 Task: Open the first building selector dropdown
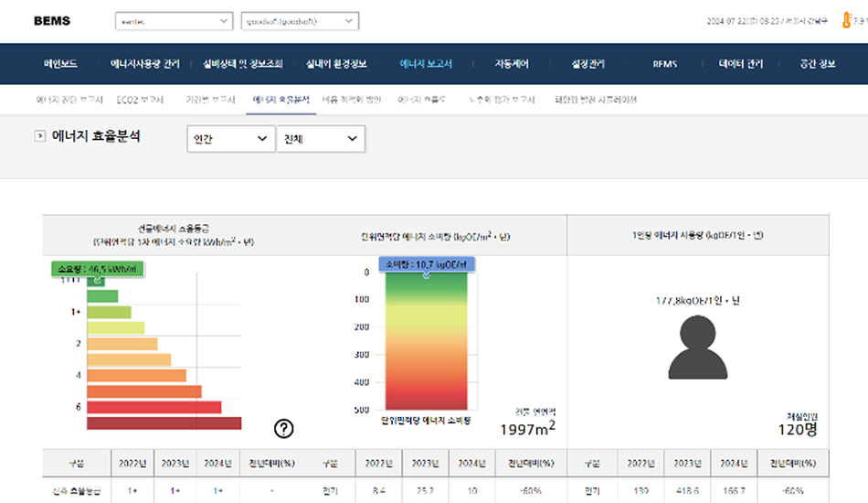[175, 21]
